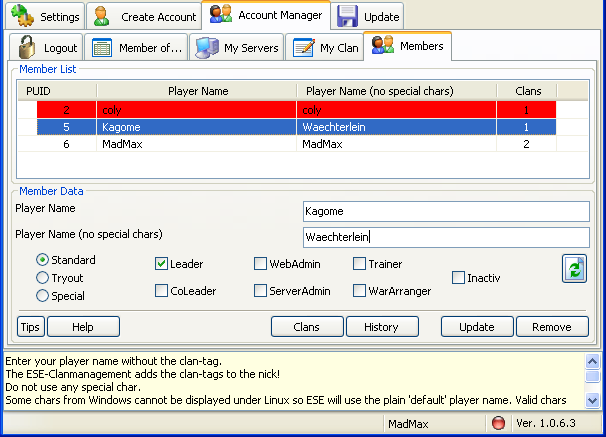The image size is (606, 437).
Task: Click the no special chars field with Waechterlein
Action: pos(446,237)
